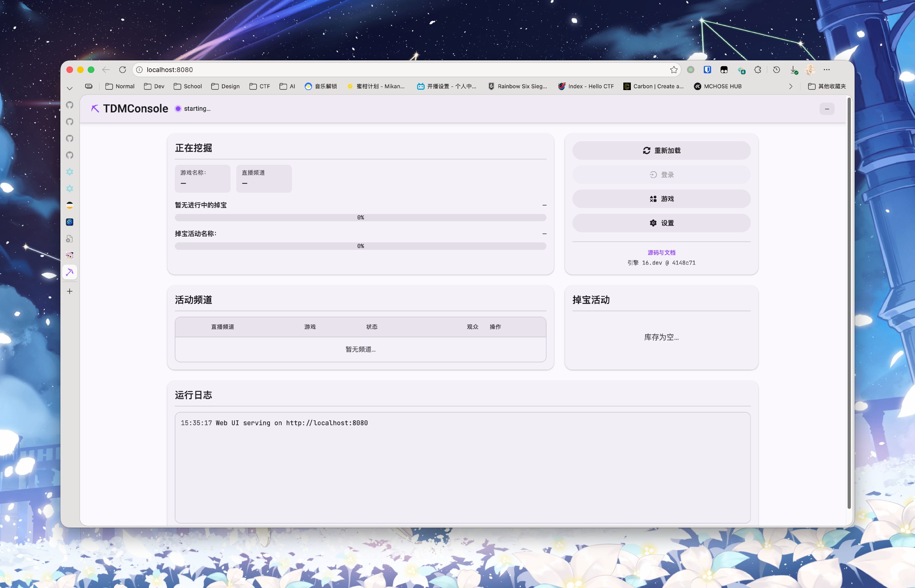Select the active pickaxe sidebar tab

69,272
